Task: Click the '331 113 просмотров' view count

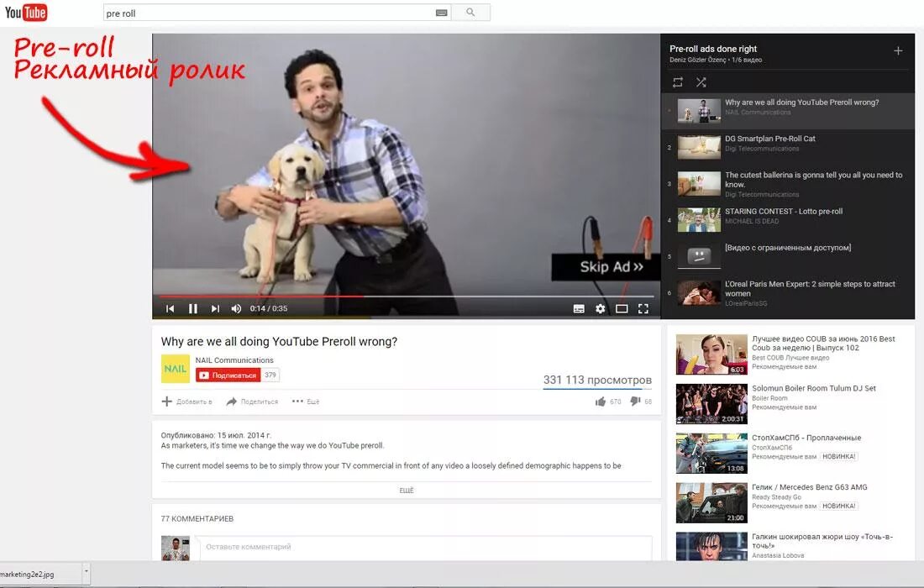Action: 597,380
